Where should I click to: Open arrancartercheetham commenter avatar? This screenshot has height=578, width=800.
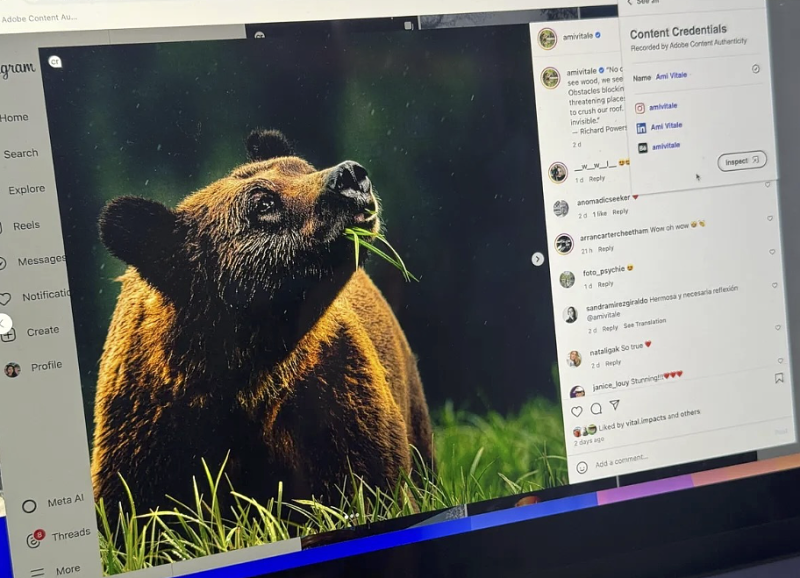564,244
